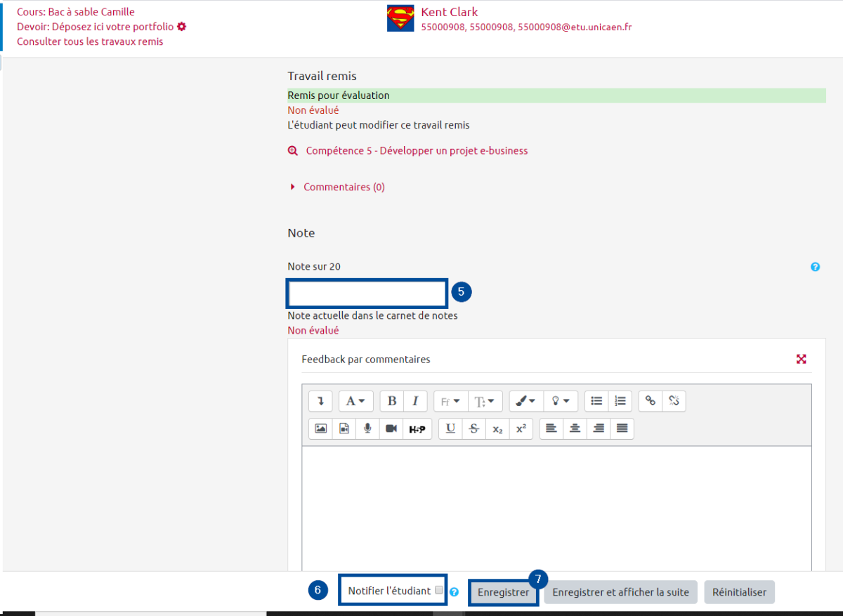
Task: Add a hyperlink with the link icon
Action: tap(651, 401)
